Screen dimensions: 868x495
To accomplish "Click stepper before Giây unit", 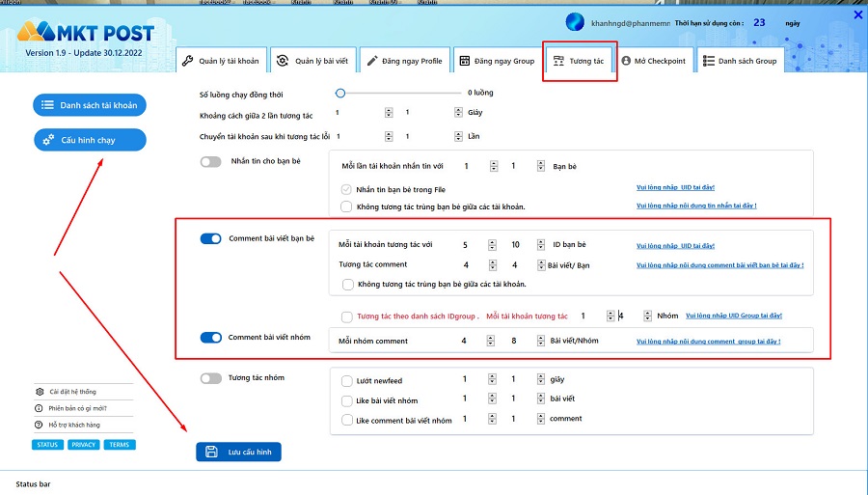I will point(458,112).
